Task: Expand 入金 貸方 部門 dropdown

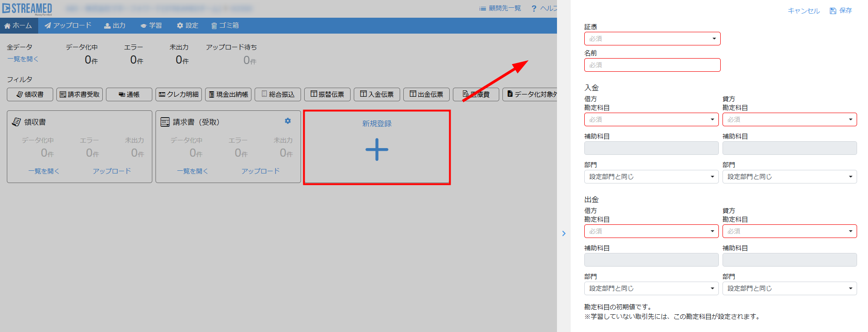Action: pyautogui.click(x=789, y=177)
